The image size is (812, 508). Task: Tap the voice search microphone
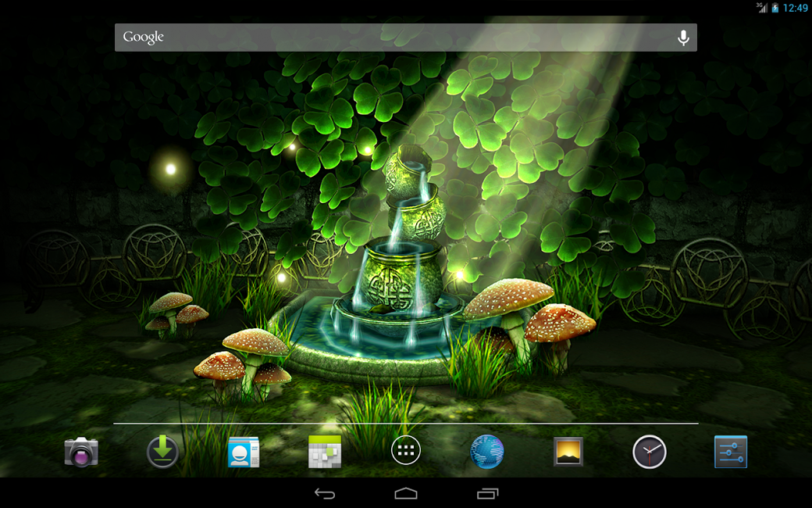coord(683,38)
